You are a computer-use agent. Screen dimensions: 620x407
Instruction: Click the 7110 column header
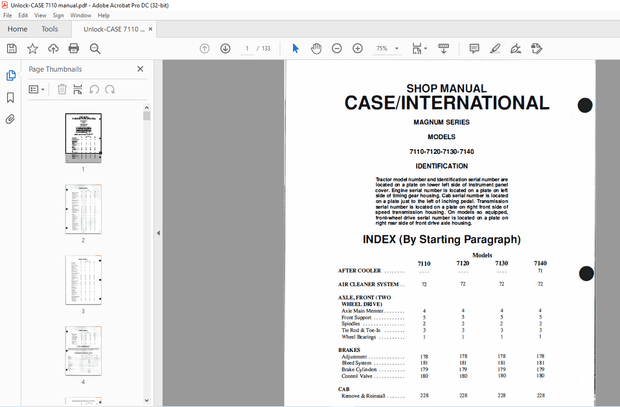coord(424,263)
